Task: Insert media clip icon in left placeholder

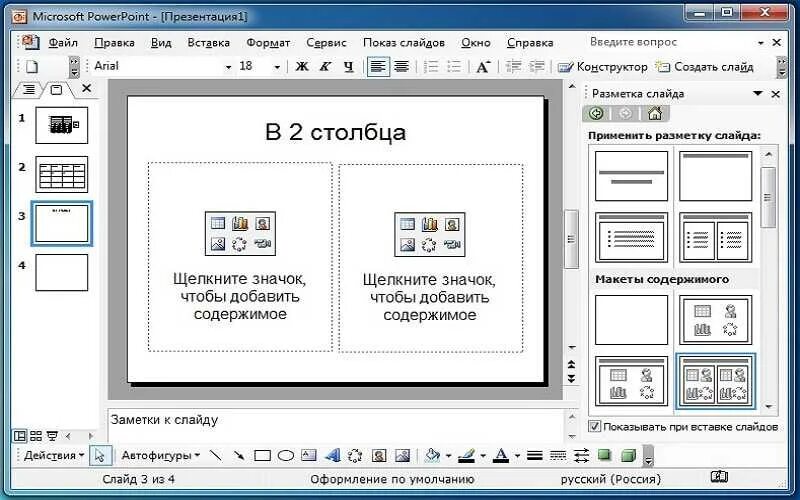Action: click(262, 244)
